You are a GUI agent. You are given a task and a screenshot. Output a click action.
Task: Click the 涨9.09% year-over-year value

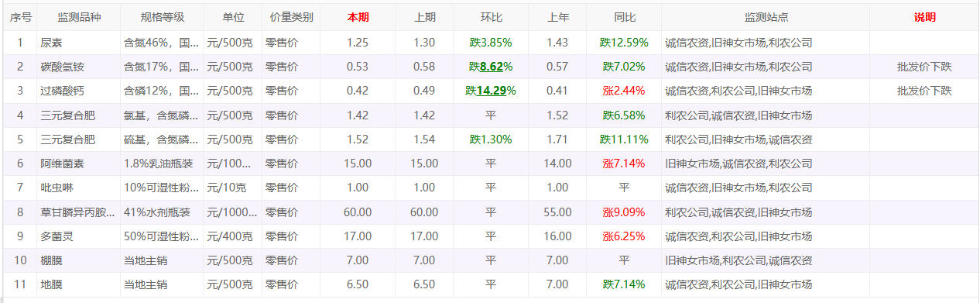click(x=624, y=212)
